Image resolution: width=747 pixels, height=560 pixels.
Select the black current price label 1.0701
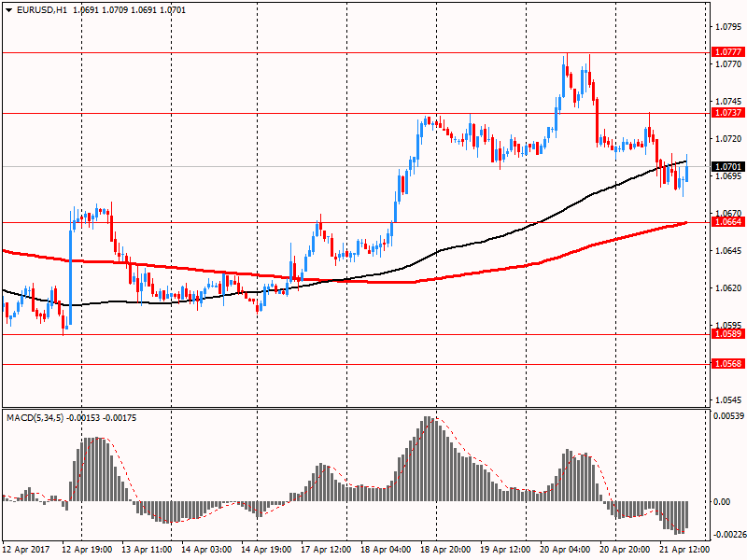pos(728,166)
